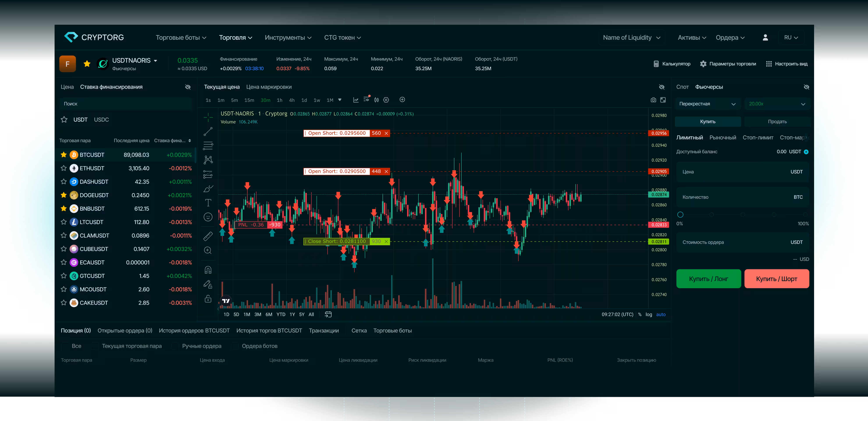
Task: Hide the chart panel with eye icon
Action: pos(662,87)
